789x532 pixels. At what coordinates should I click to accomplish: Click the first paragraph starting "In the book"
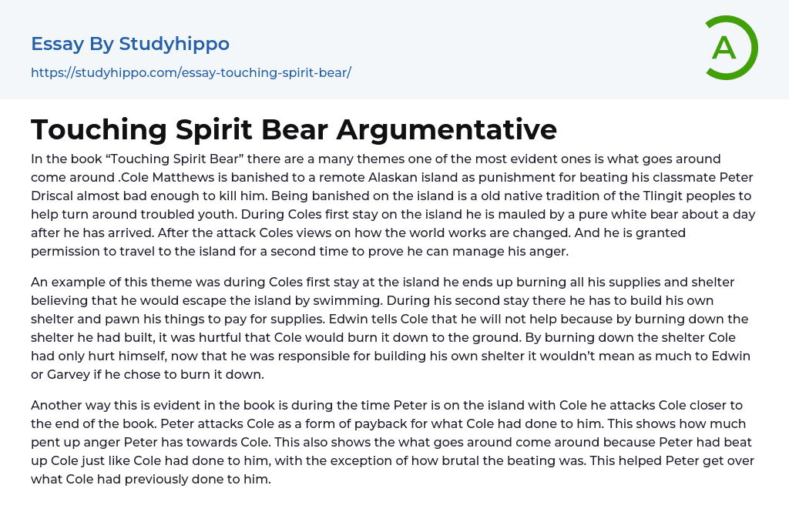point(393,205)
